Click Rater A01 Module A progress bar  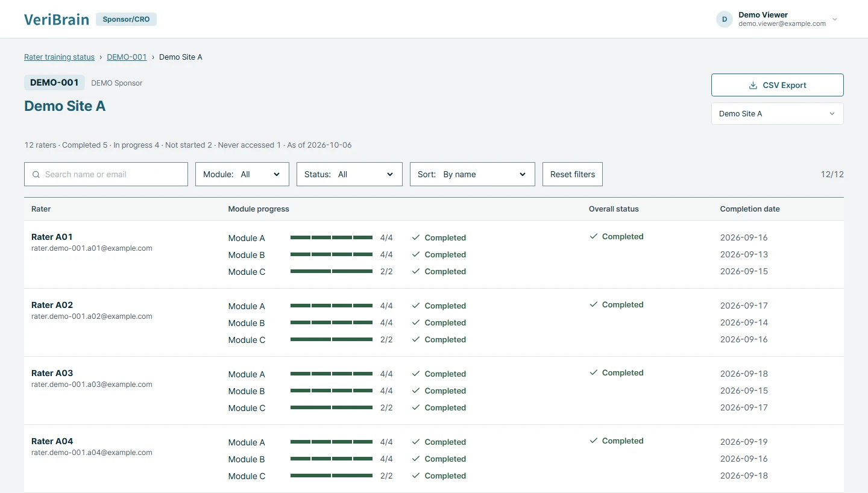point(332,237)
